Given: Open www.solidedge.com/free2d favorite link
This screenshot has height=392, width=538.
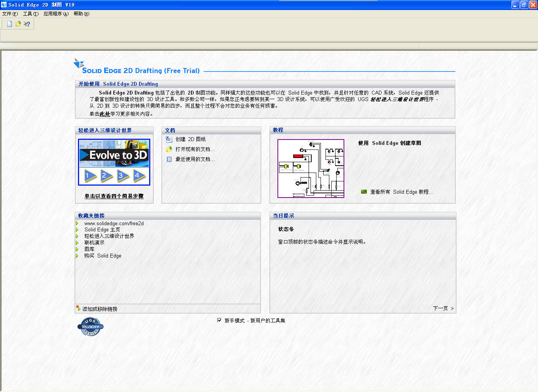Looking at the screenshot, I should click(x=114, y=224).
